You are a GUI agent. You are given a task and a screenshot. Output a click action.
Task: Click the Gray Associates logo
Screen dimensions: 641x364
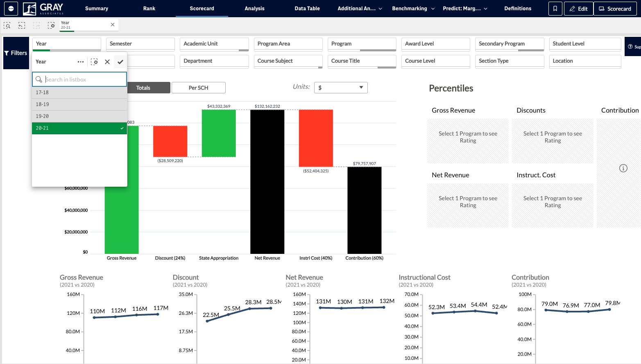[43, 9]
